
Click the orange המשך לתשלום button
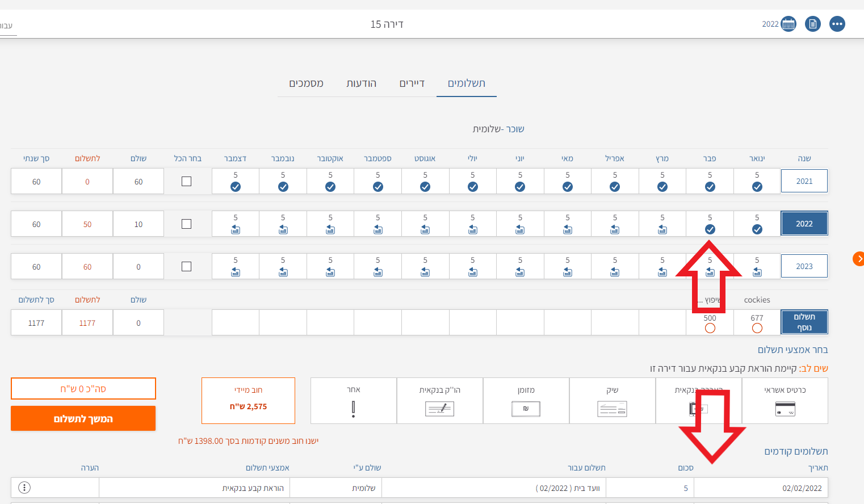pyautogui.click(x=83, y=419)
